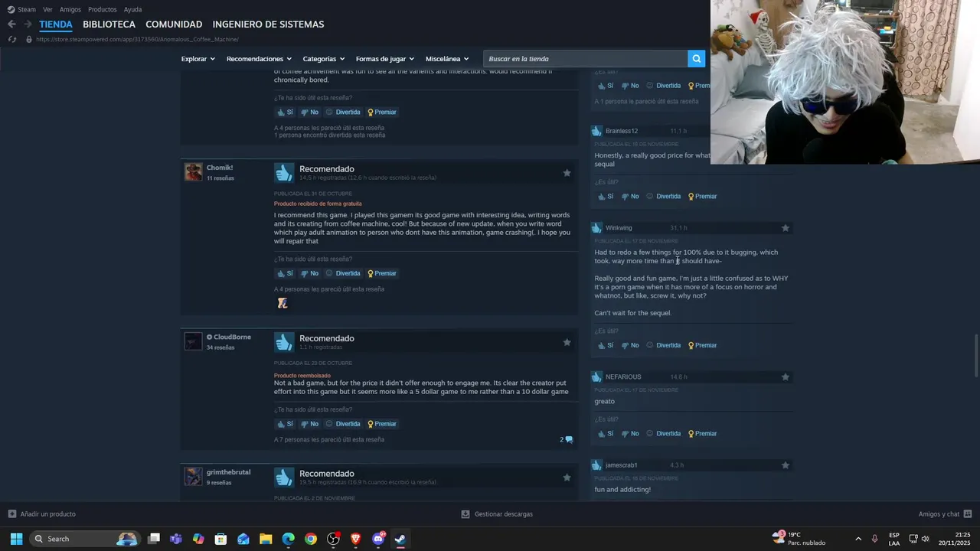Open Discord from the taskbar
The height and width of the screenshot is (551, 980).
(x=377, y=539)
